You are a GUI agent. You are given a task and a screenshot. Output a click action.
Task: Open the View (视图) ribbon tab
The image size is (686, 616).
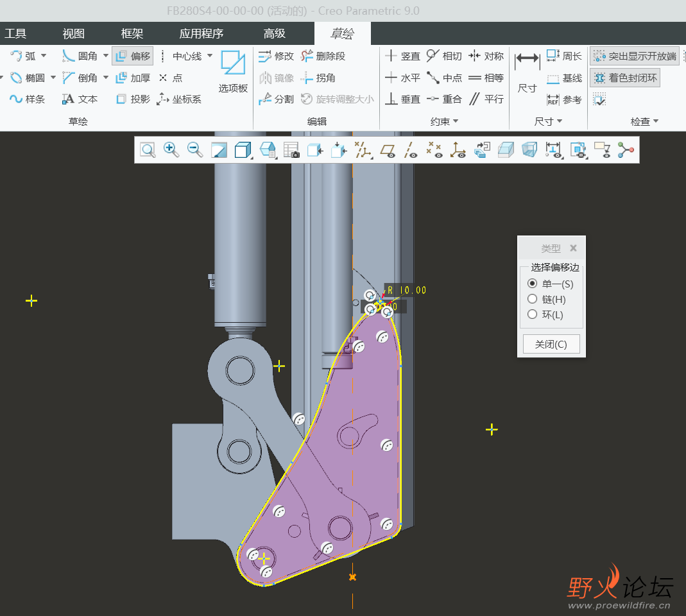74,33
